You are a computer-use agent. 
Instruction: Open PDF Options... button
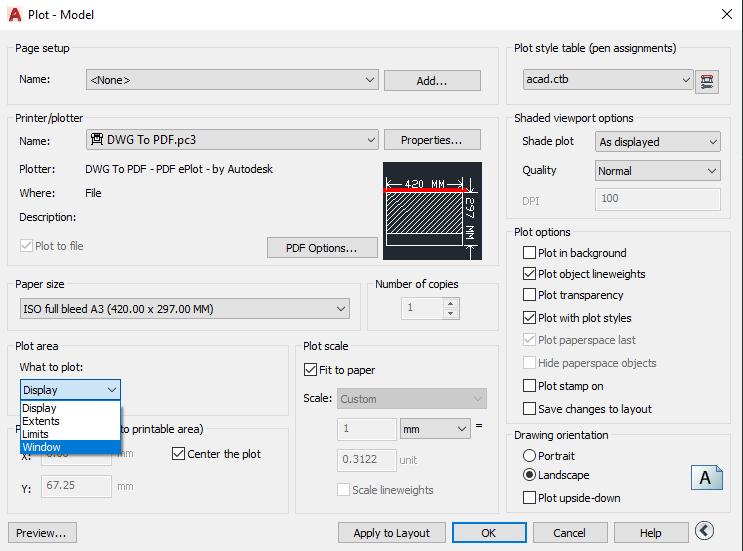tap(322, 248)
